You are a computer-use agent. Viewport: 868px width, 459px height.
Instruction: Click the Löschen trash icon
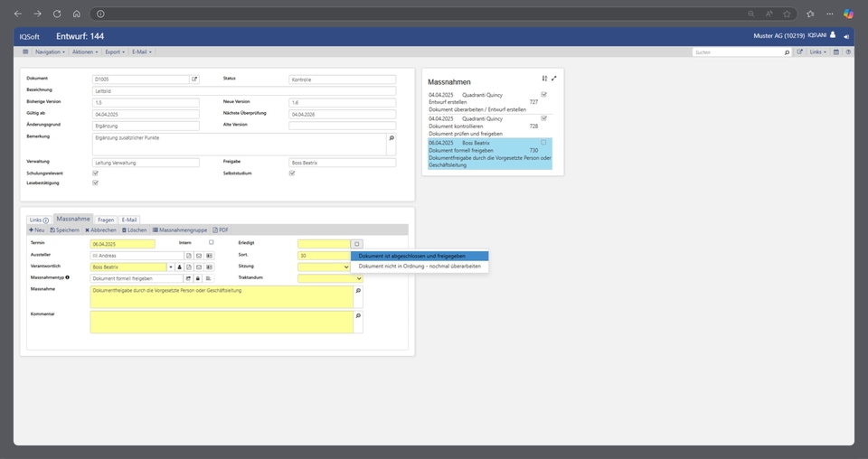click(134, 230)
